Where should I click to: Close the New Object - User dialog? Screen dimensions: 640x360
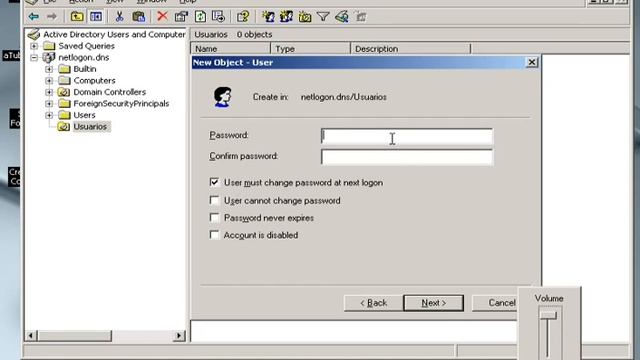[531, 62]
